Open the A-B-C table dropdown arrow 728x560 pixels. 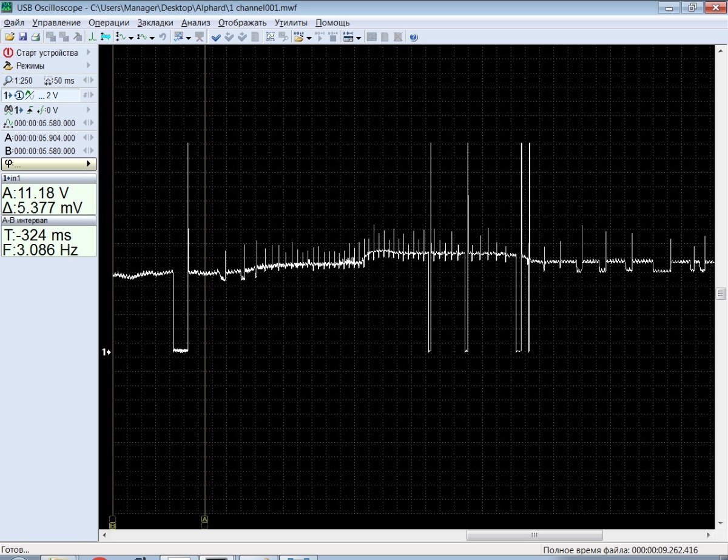click(359, 38)
